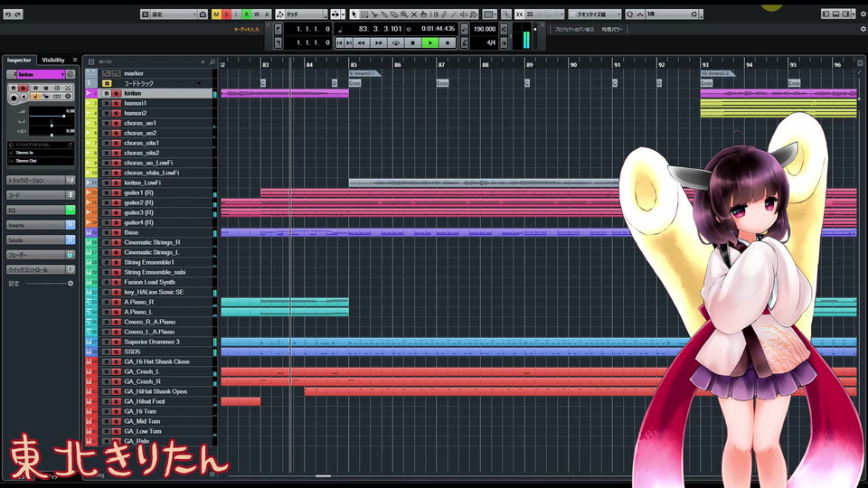Toggle EQ bypass in Inspector
Image resolution: width=868 pixels, height=488 pixels.
[x=71, y=210]
